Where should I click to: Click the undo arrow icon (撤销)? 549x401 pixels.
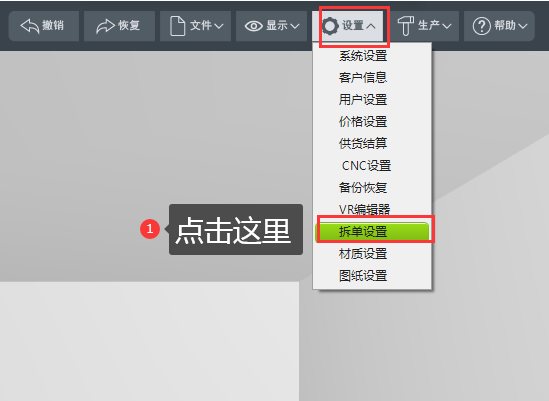29,26
